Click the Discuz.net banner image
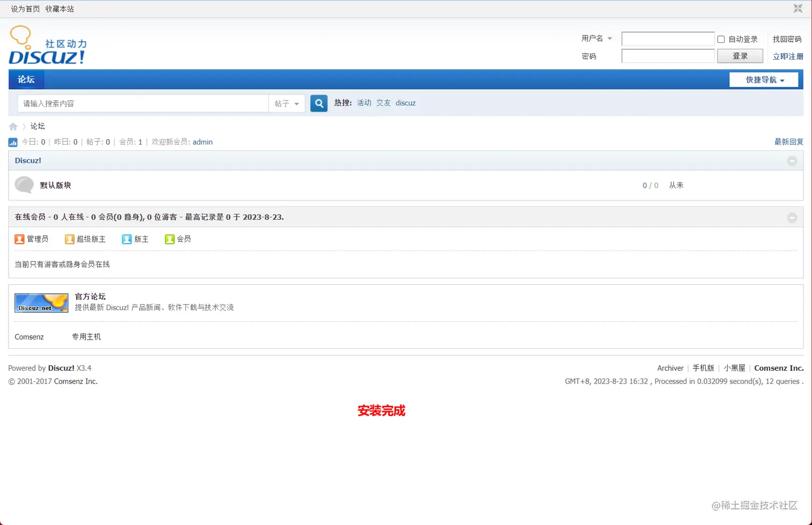This screenshot has height=525, width=812. click(41, 303)
